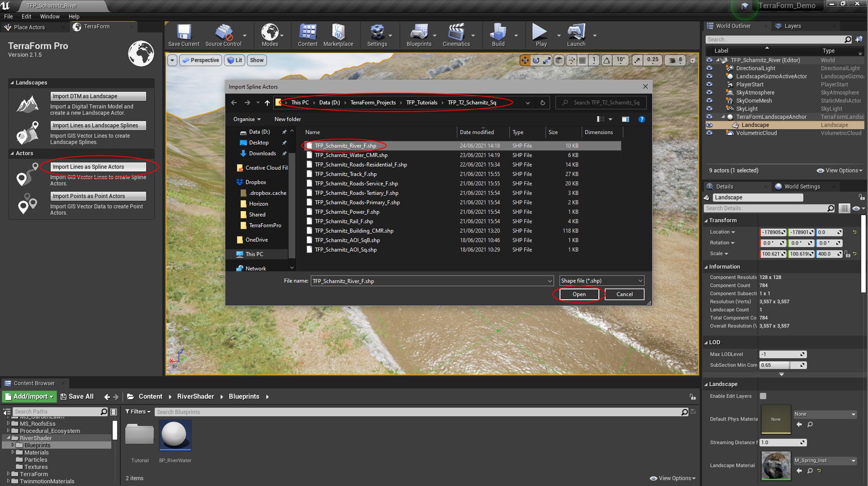Browse to Landscape Material in Content Browser
Viewport: 868px width, 486px height.
pyautogui.click(x=810, y=471)
